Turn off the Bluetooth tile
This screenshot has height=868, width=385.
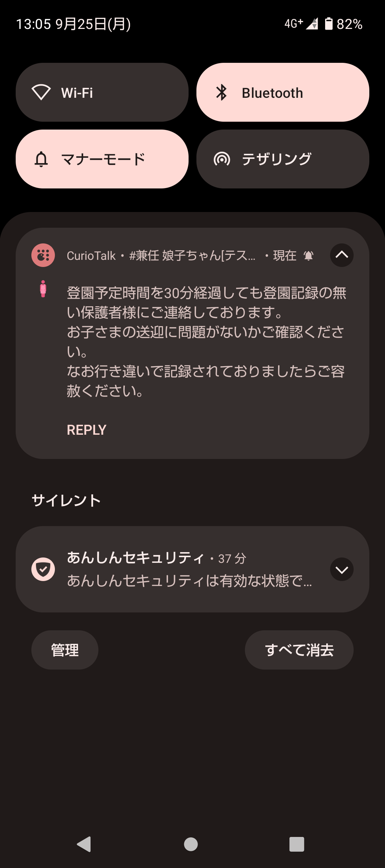click(x=283, y=92)
